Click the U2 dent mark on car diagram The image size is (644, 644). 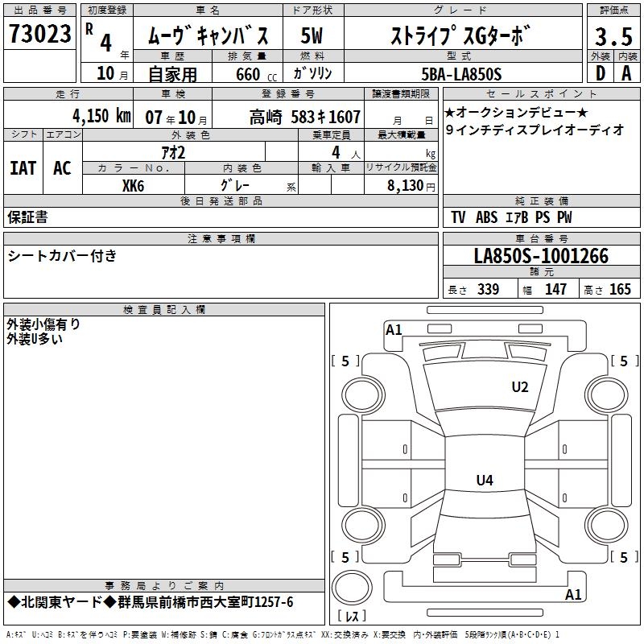click(520, 387)
